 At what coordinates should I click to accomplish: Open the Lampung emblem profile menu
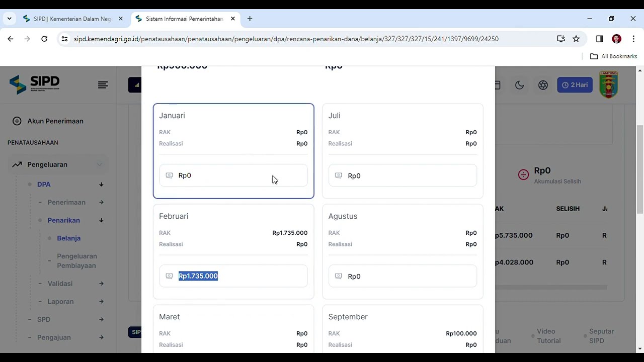coord(608,84)
